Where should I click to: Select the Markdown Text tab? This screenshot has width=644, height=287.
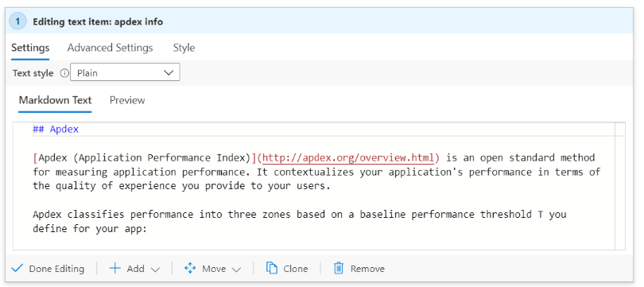[56, 100]
